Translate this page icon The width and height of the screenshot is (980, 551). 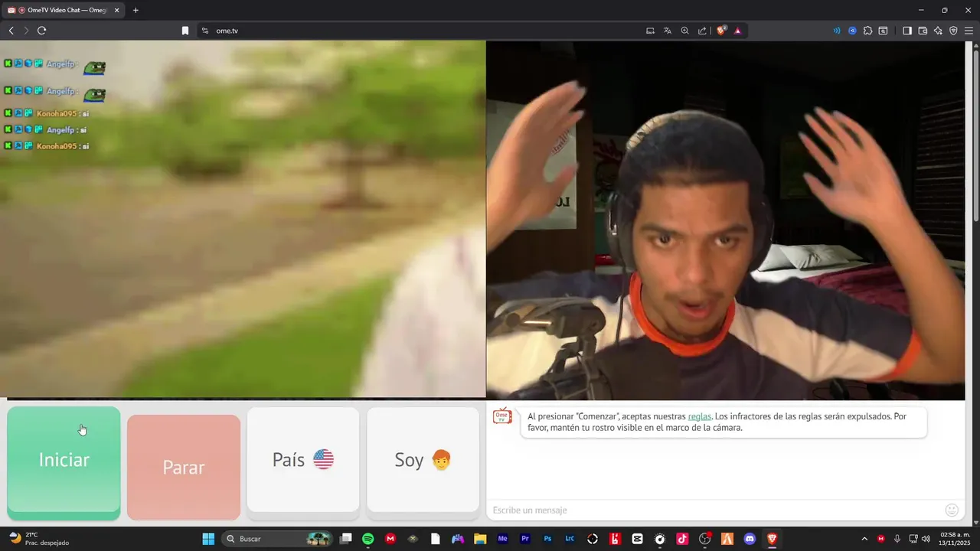[x=668, y=31]
